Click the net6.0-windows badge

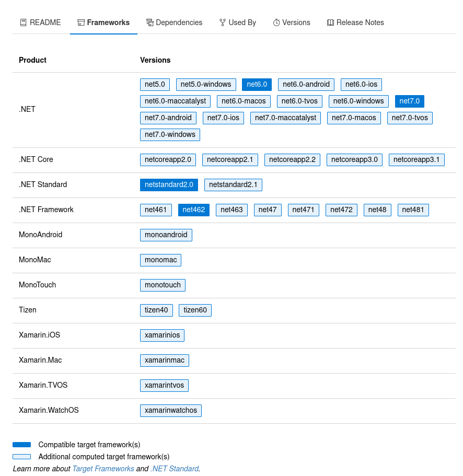[x=358, y=101]
